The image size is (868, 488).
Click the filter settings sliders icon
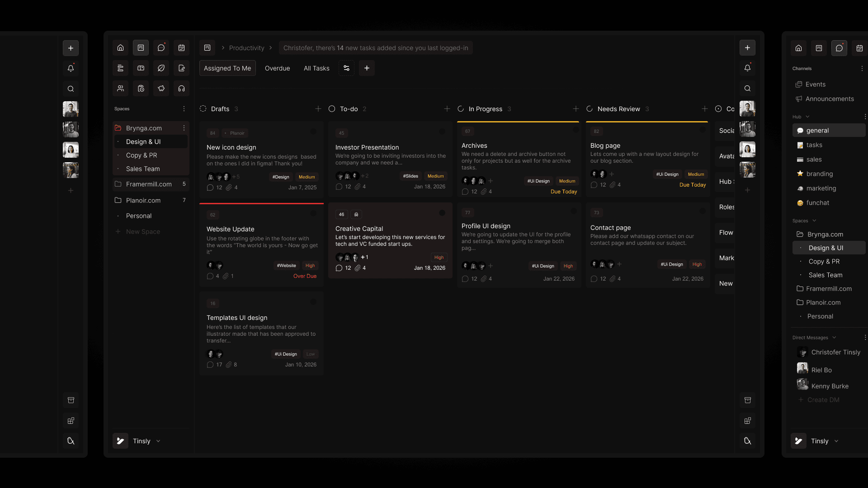point(346,68)
